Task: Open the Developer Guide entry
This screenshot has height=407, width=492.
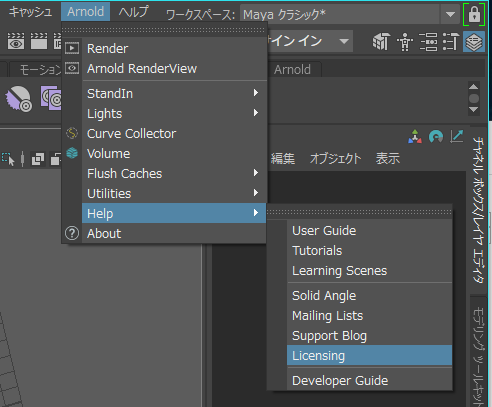Action: 369,380
